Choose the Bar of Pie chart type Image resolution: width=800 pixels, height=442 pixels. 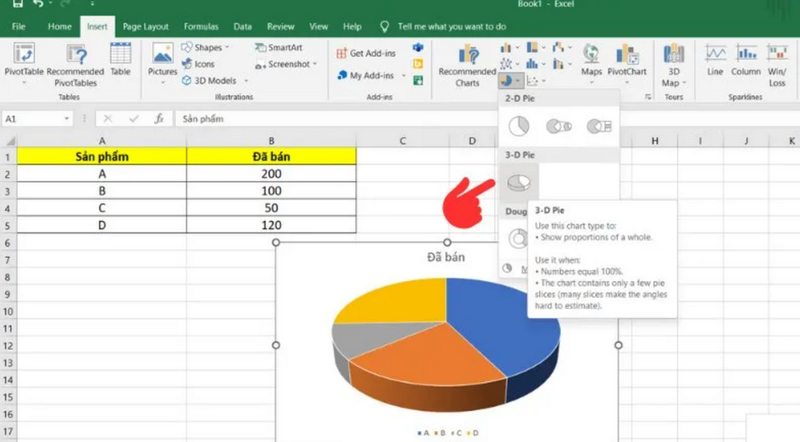(599, 126)
